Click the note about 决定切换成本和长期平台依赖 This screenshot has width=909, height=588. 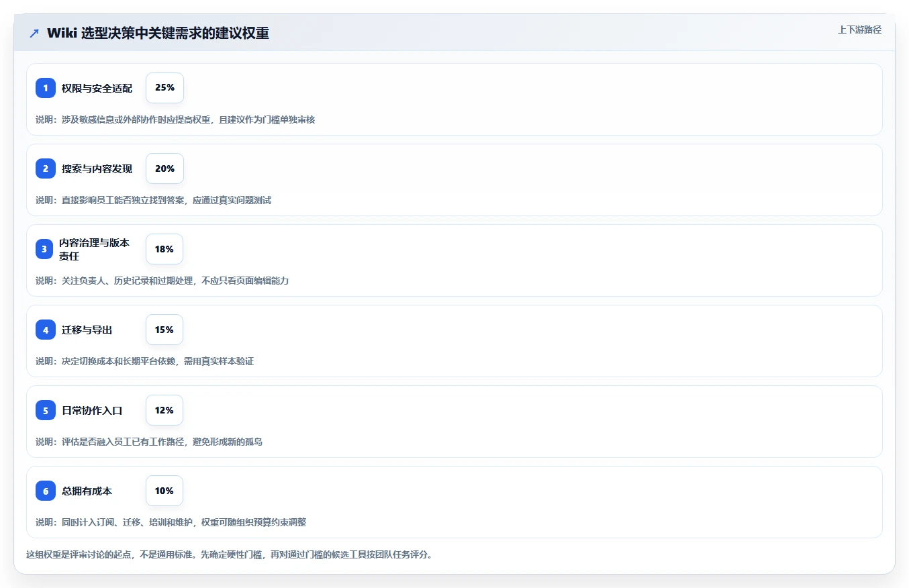coord(144,361)
